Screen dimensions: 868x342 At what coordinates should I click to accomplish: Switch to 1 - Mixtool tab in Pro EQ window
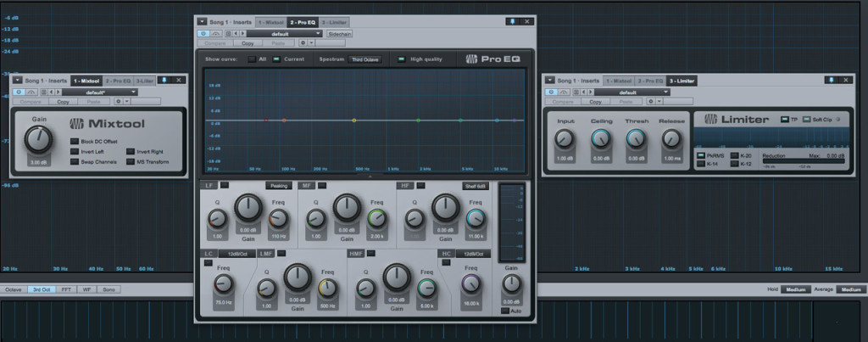point(271,22)
